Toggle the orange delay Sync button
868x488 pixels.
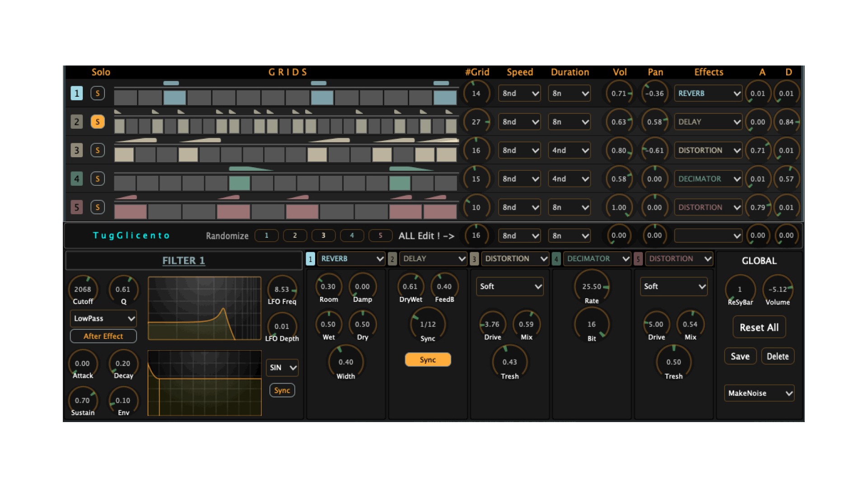(x=428, y=360)
